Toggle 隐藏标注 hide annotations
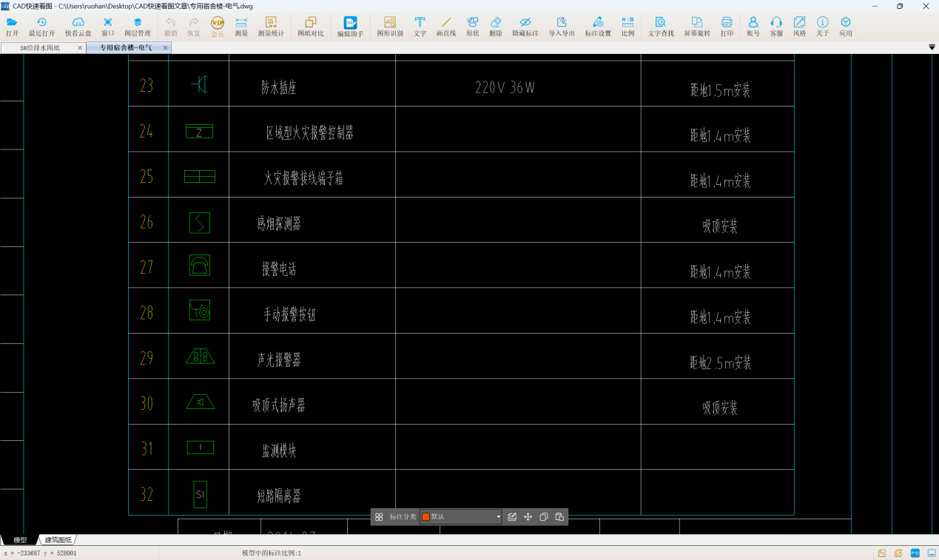 (525, 27)
